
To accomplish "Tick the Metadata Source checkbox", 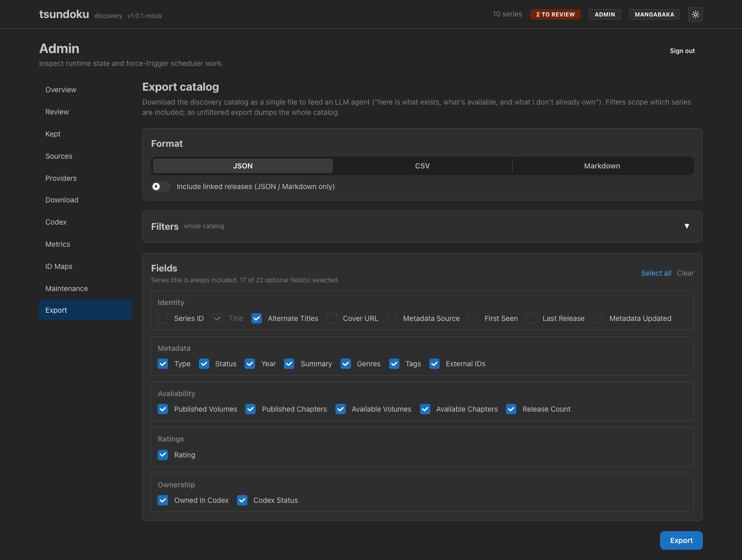I will point(392,318).
